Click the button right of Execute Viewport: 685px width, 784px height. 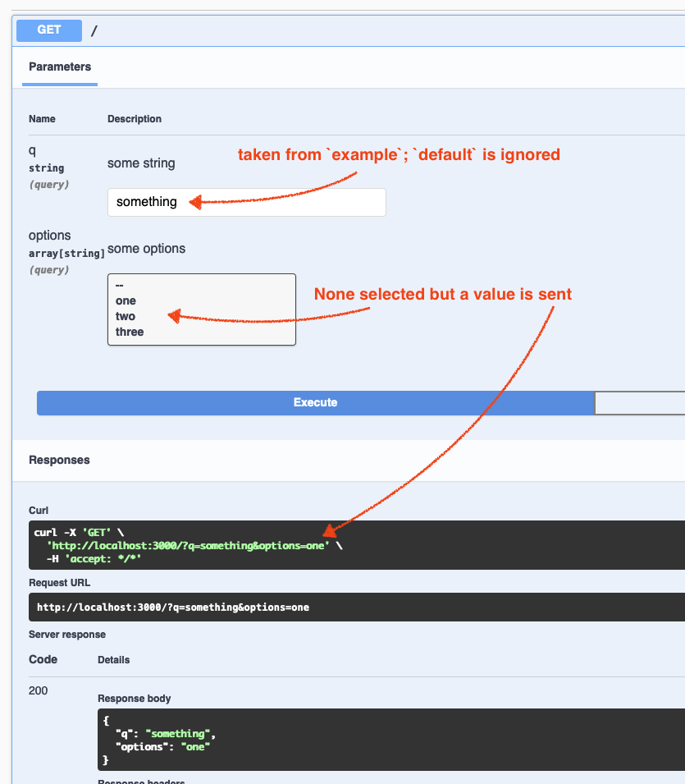(x=640, y=403)
